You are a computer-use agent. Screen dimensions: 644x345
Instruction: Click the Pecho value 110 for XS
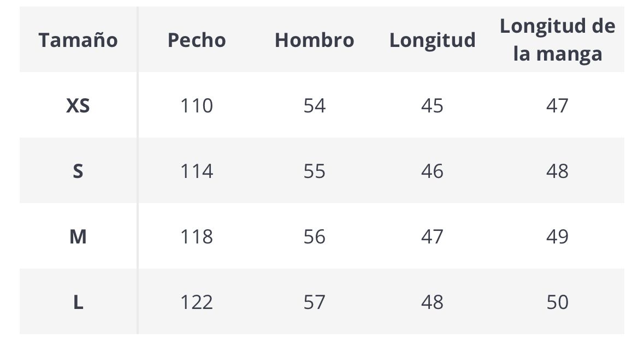197,105
